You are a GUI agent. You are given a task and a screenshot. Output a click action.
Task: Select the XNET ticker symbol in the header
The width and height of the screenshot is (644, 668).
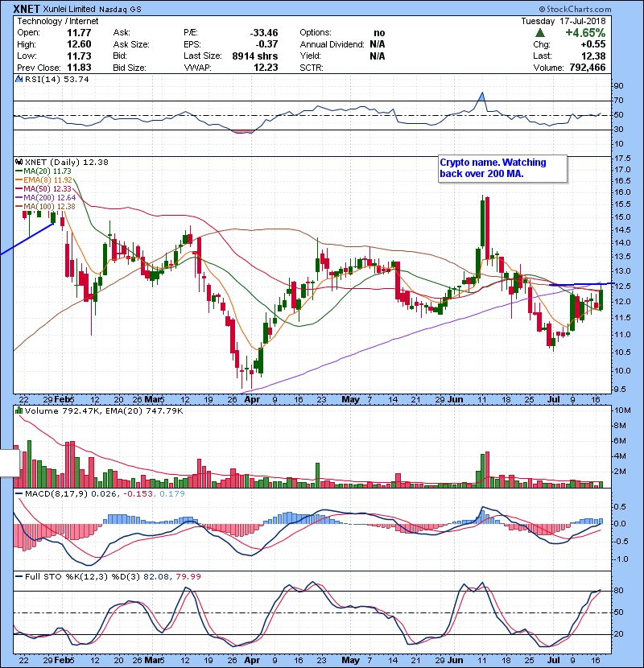(27, 9)
